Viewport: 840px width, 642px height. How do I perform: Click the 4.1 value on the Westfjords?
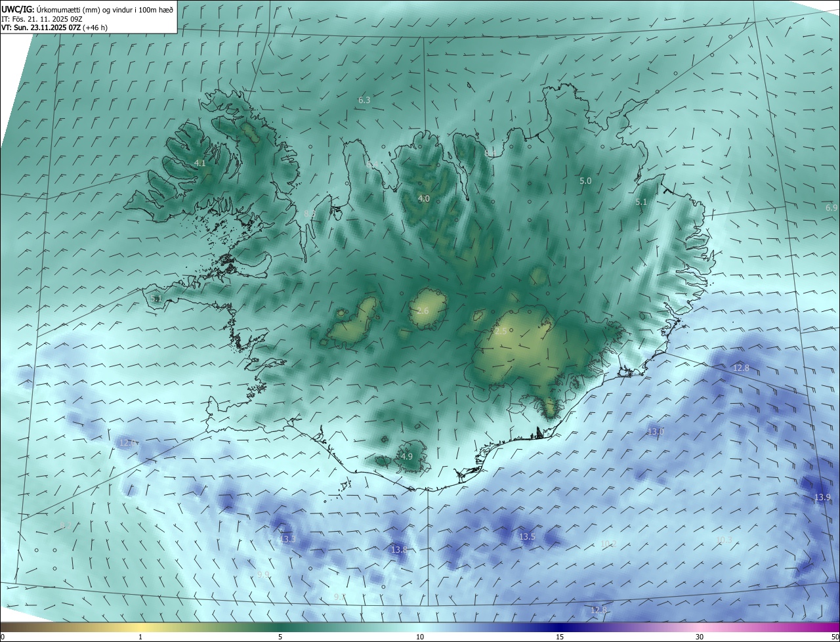[200, 163]
